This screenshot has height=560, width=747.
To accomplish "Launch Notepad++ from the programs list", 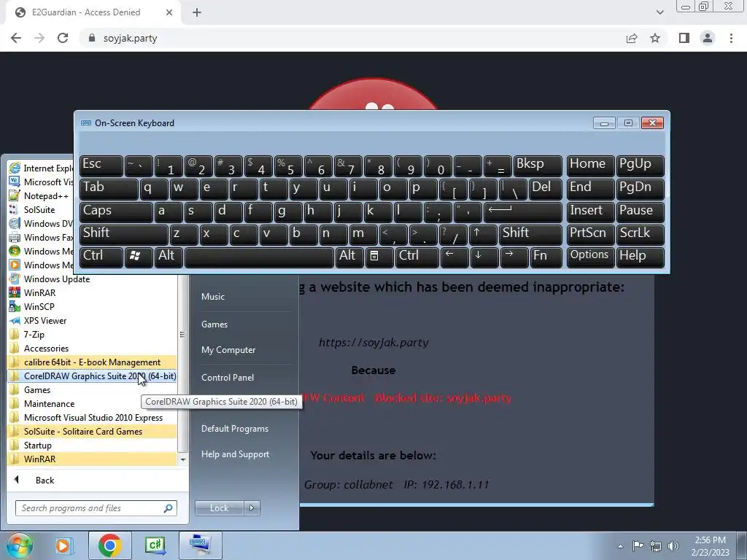I will (41, 195).
